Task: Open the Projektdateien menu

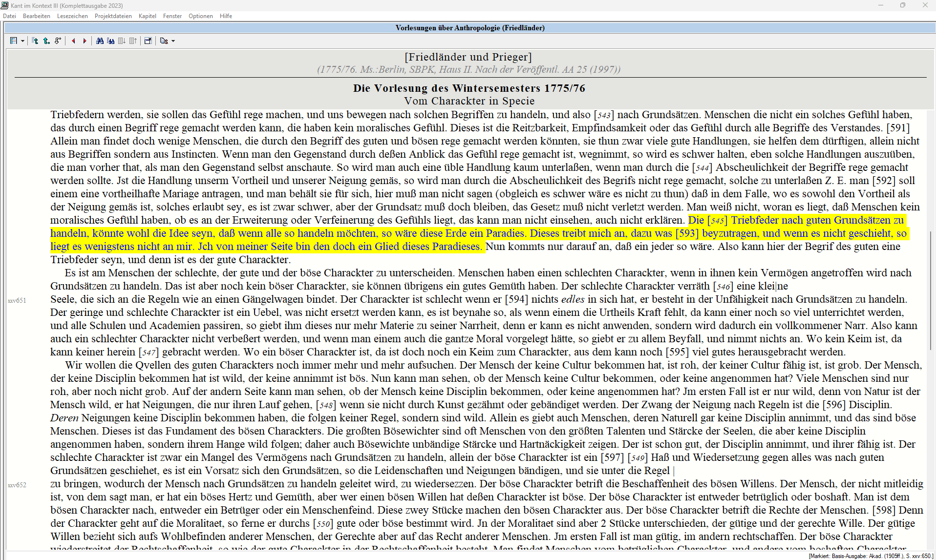Action: click(x=113, y=16)
